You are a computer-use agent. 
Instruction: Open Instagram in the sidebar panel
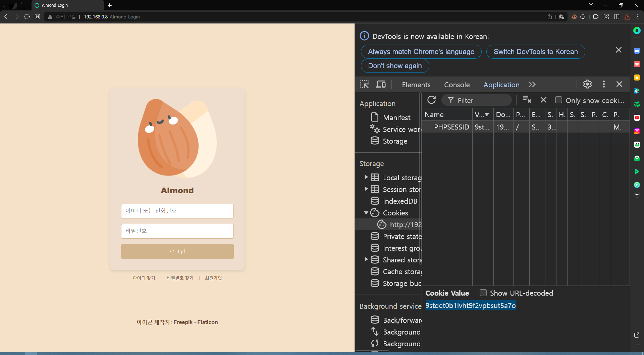[637, 131]
